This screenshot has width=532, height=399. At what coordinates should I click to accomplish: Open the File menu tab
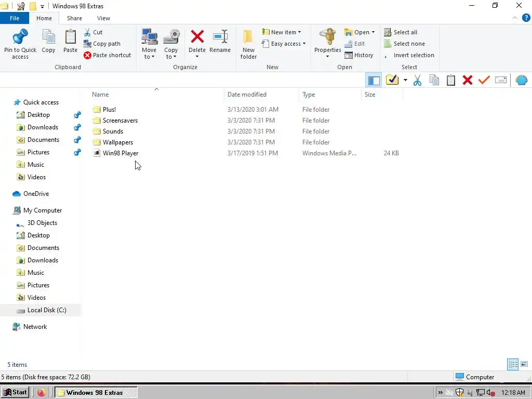(15, 18)
